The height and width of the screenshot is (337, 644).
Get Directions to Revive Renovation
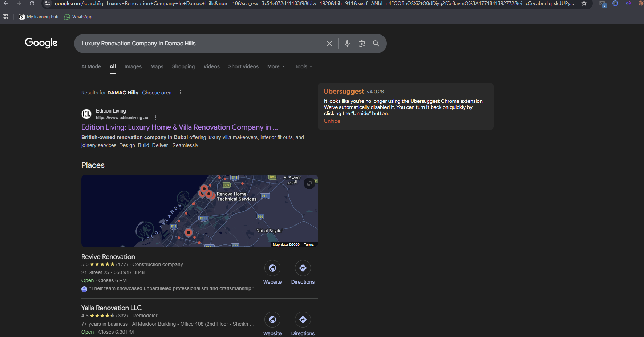(303, 268)
